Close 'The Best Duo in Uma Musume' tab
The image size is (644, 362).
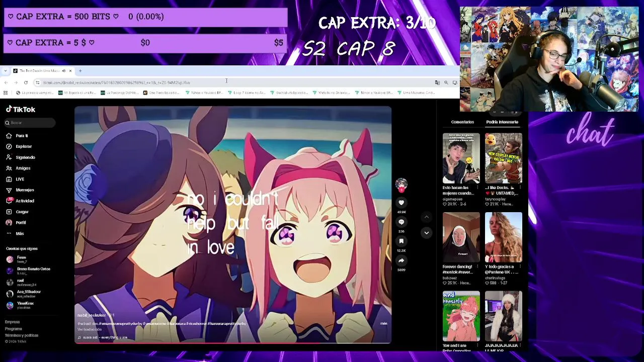70,71
